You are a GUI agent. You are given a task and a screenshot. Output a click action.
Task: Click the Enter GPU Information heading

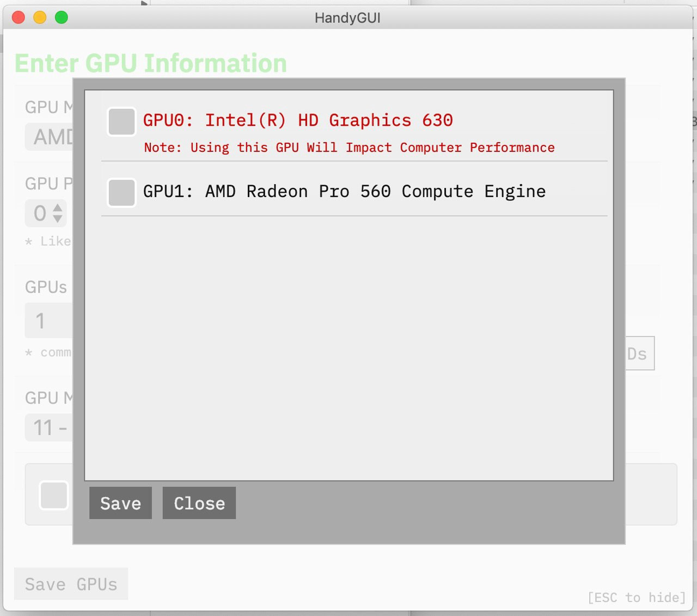point(151,63)
